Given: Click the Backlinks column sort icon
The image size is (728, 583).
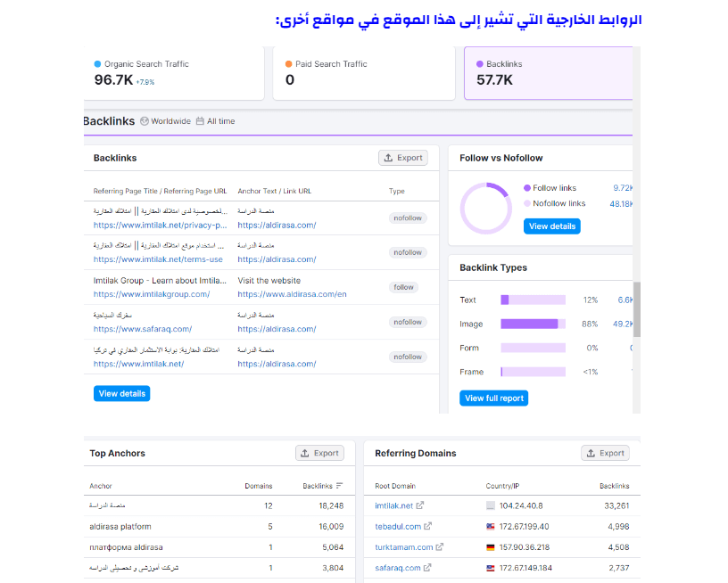Looking at the screenshot, I should pos(339,486).
